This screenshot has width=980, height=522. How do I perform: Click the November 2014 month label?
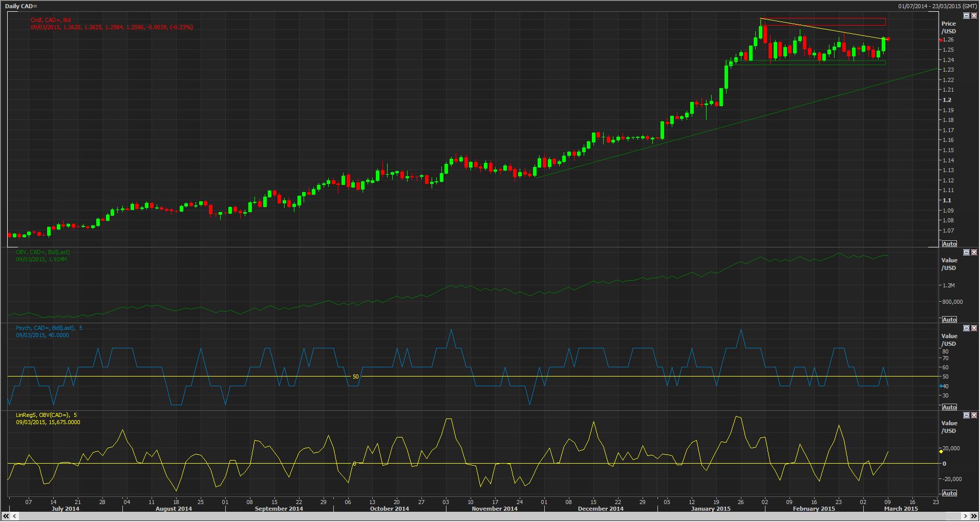tap(494, 509)
